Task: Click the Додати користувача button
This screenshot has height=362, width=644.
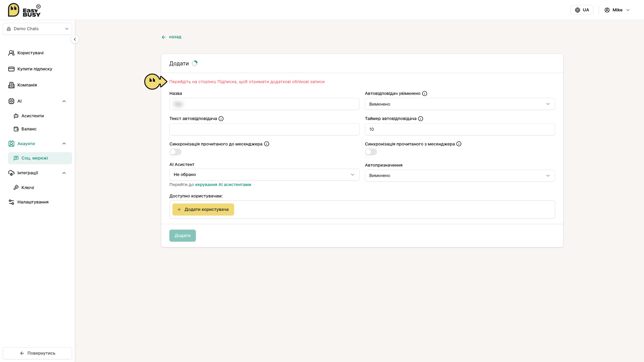Action: (x=203, y=209)
